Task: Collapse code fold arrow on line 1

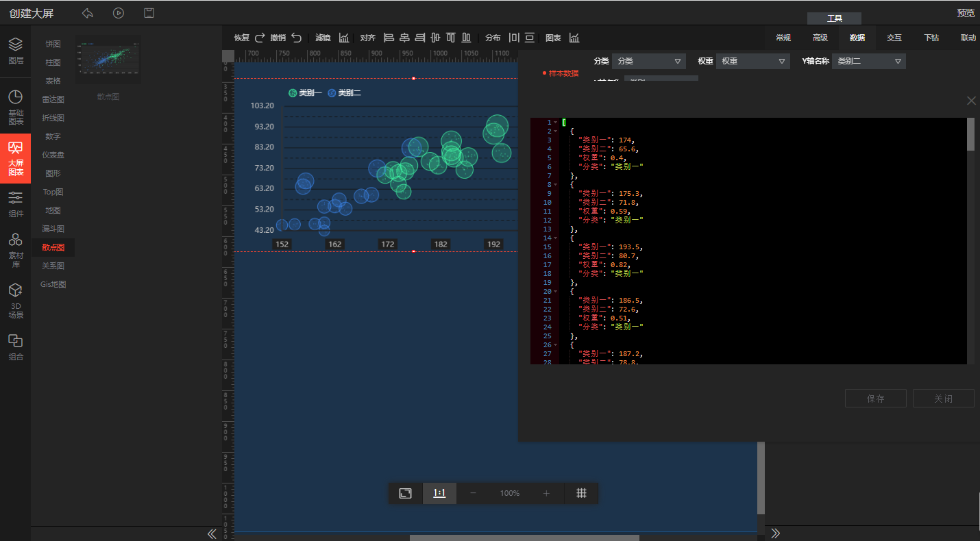Action: 555,123
